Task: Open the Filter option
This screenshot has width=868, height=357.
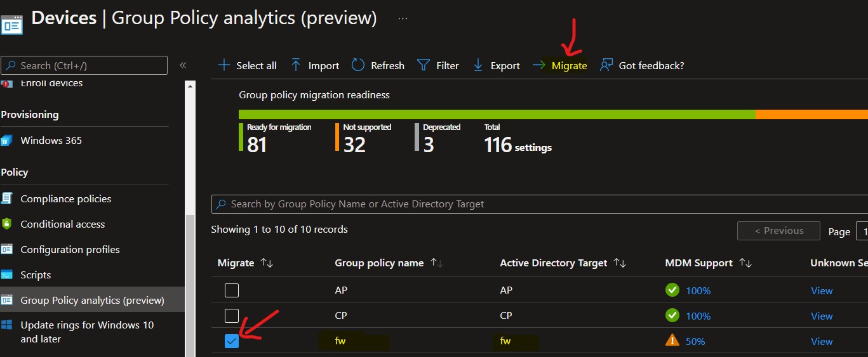Action: point(438,65)
